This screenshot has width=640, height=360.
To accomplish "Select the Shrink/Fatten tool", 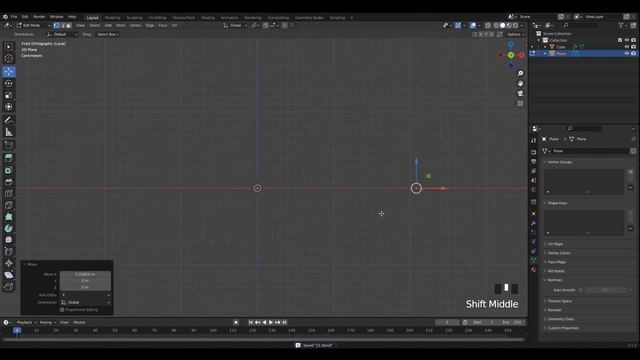I will (x=9, y=263).
